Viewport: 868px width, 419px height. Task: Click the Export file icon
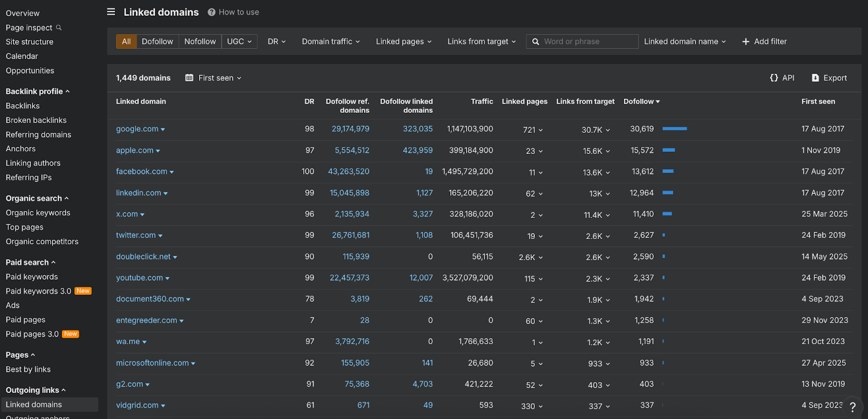click(x=815, y=78)
